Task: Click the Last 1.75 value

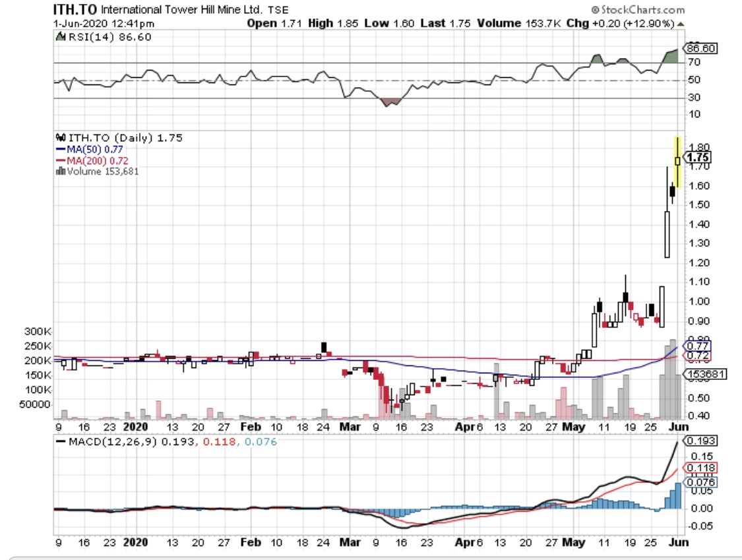Action: (445, 23)
